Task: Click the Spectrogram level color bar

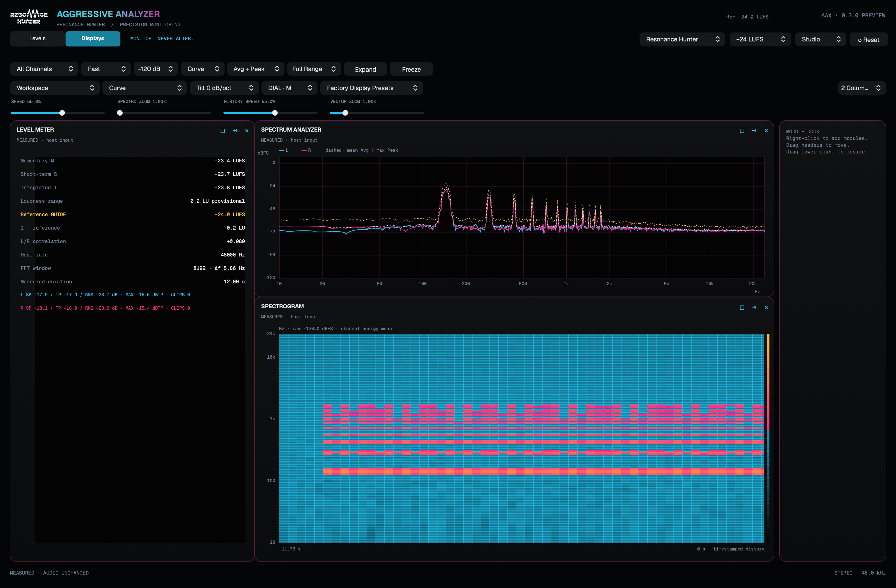Action: point(768,438)
